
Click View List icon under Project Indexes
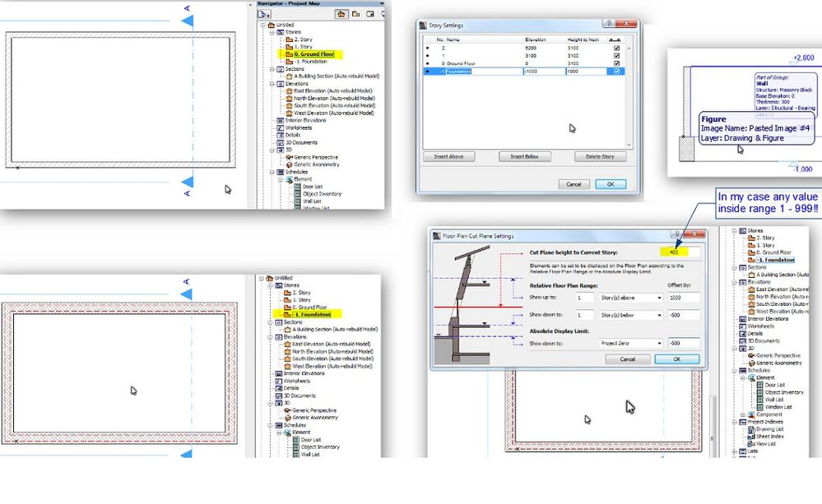pos(751,444)
